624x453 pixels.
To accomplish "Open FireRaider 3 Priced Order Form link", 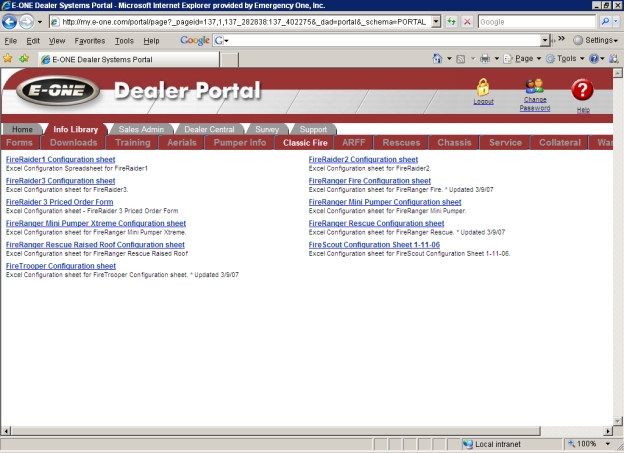I will [59, 202].
